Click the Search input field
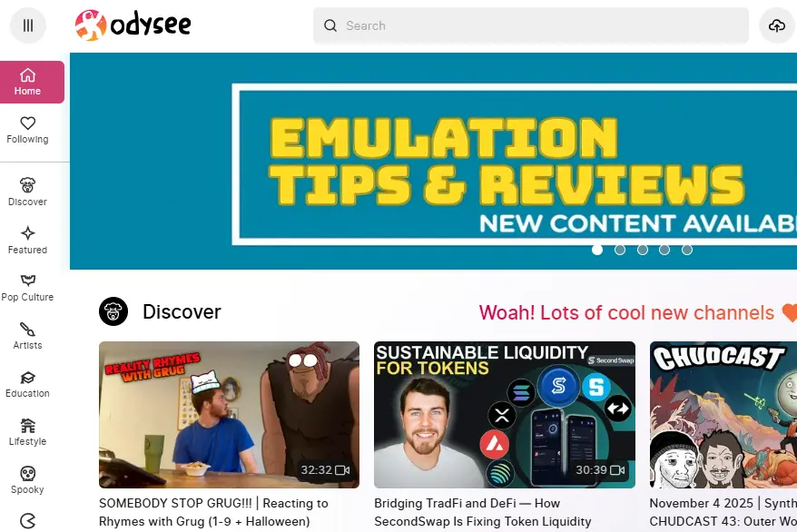Screen dimensions: 797x532 (531, 25)
